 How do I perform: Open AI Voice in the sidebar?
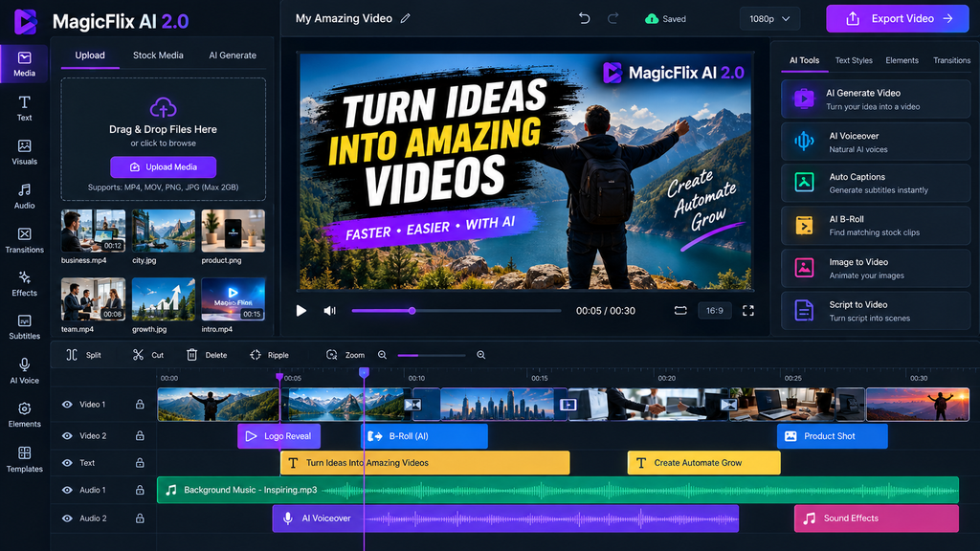[24, 371]
